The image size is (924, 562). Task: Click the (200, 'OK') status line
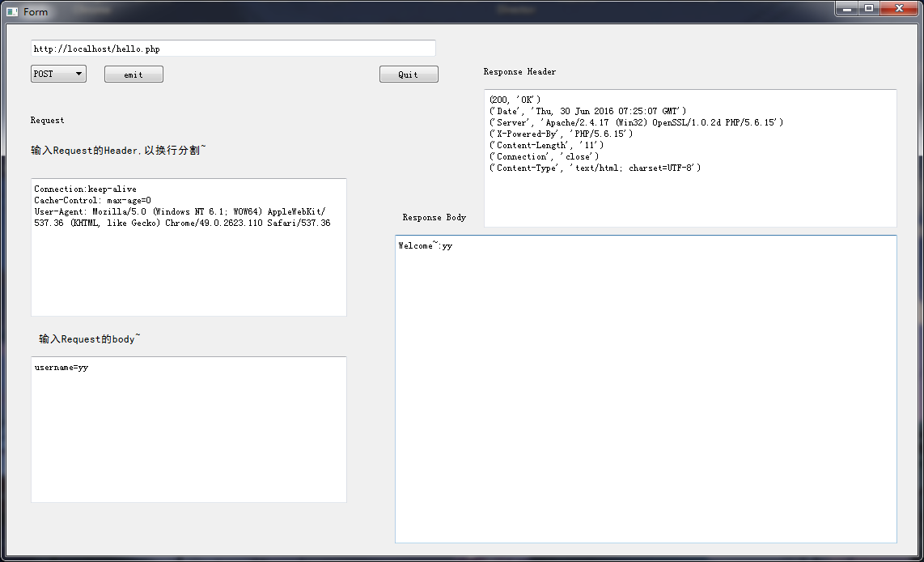click(515, 100)
